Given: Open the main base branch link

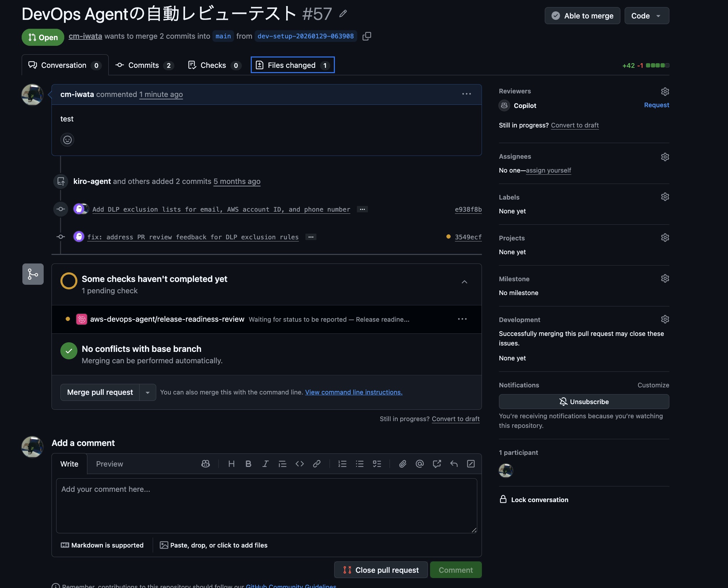Looking at the screenshot, I should pos(223,36).
